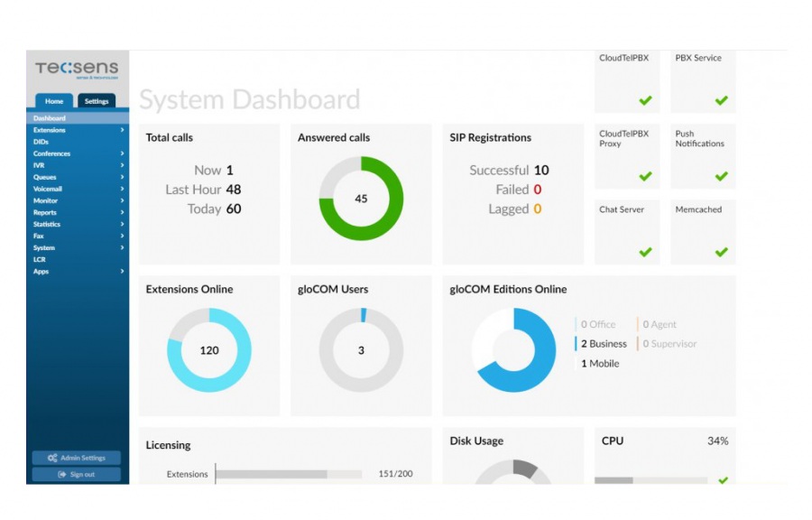Click the Extensions Online donut chart
812x520 pixels.
tap(209, 350)
